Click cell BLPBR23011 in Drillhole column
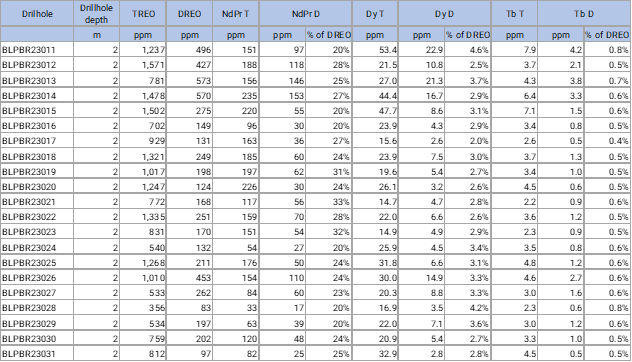This screenshot has width=632, height=362. pyautogui.click(x=37, y=50)
